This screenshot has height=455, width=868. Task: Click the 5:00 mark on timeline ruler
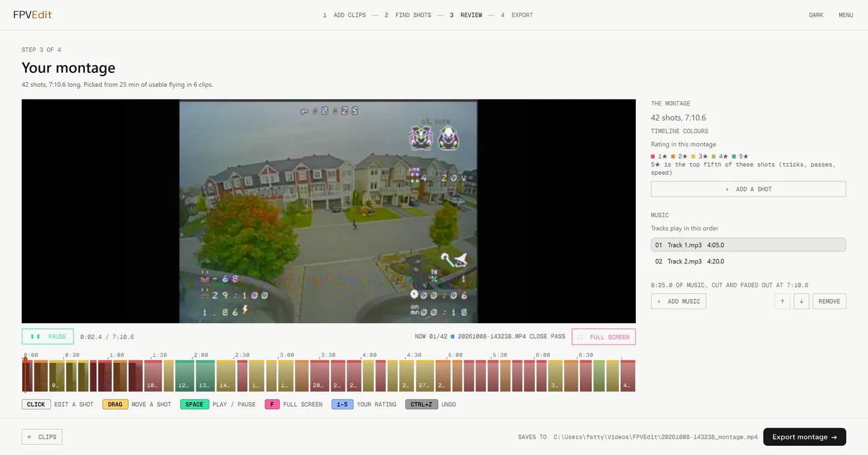click(x=455, y=355)
